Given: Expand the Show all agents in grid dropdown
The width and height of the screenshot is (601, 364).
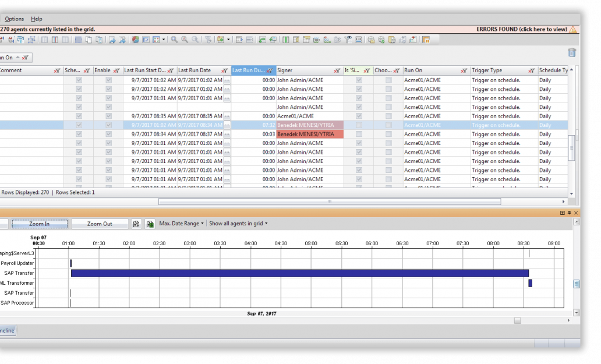Looking at the screenshot, I should click(238, 224).
